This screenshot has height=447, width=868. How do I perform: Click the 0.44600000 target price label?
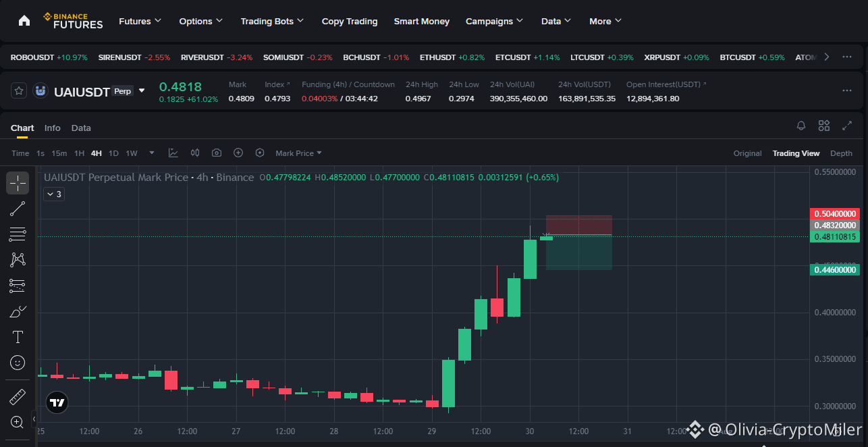[x=834, y=270]
